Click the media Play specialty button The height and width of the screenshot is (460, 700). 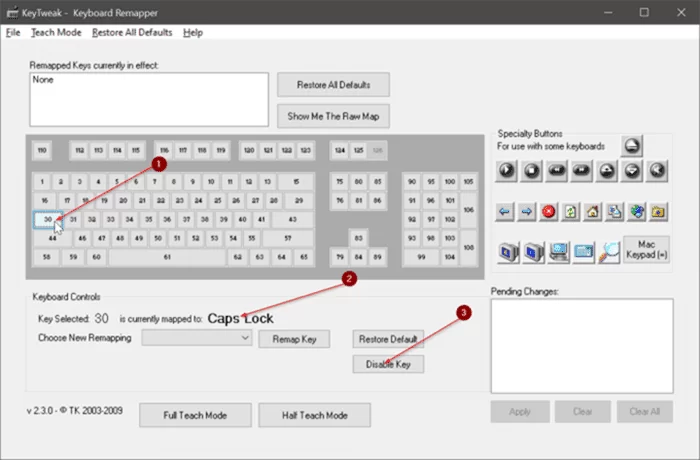[x=506, y=171]
